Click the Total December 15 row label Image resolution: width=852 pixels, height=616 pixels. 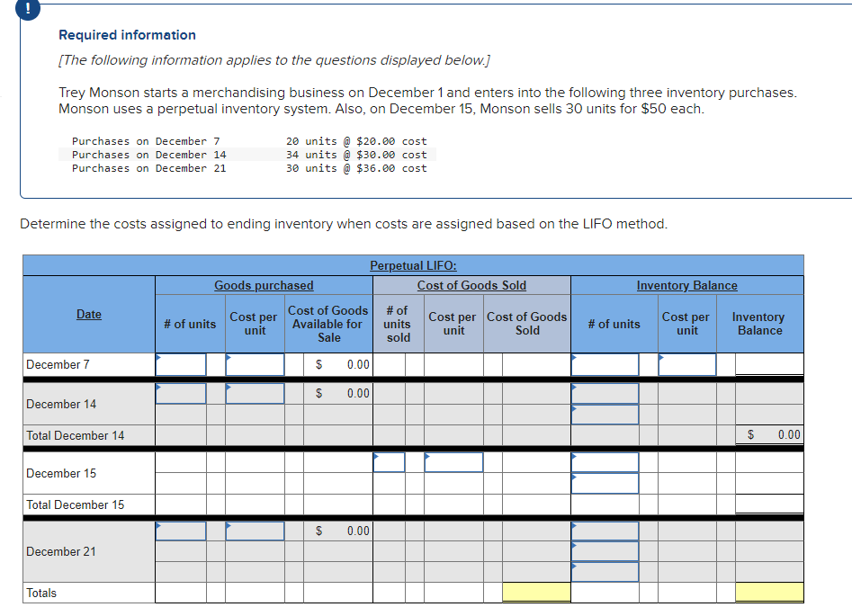pos(75,504)
